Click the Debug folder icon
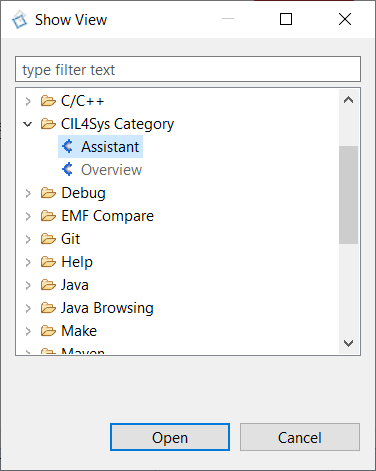The height and width of the screenshot is (471, 376). pyautogui.click(x=48, y=193)
